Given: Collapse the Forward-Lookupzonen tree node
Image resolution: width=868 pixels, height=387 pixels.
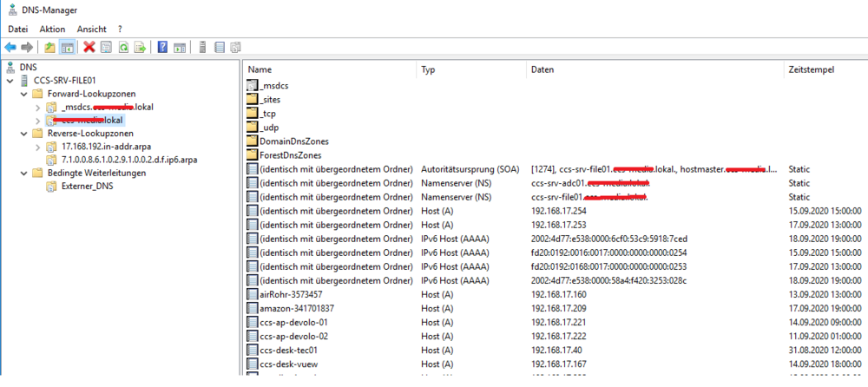Looking at the screenshot, I should coord(23,94).
